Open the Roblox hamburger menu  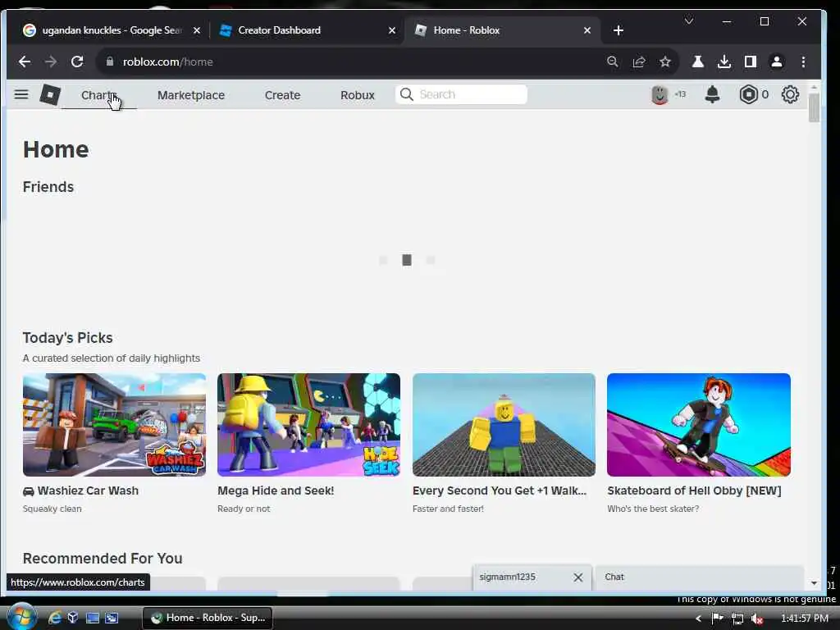pyautogui.click(x=21, y=95)
